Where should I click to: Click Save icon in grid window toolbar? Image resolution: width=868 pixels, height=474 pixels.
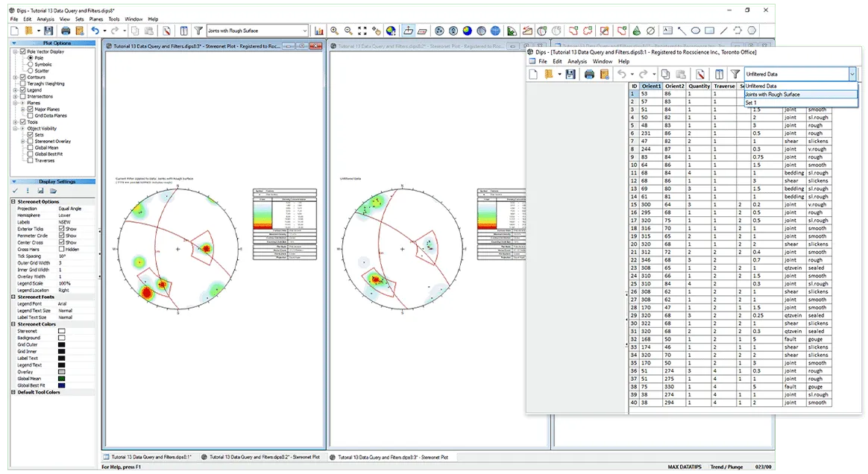click(x=570, y=74)
